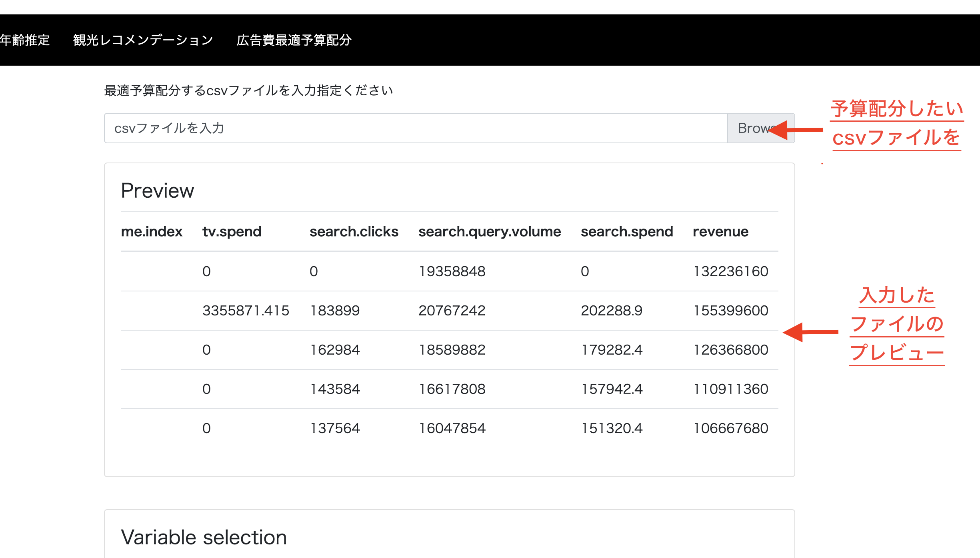Click revenue value 106667680
This screenshot has width=980, height=558.
730,428
